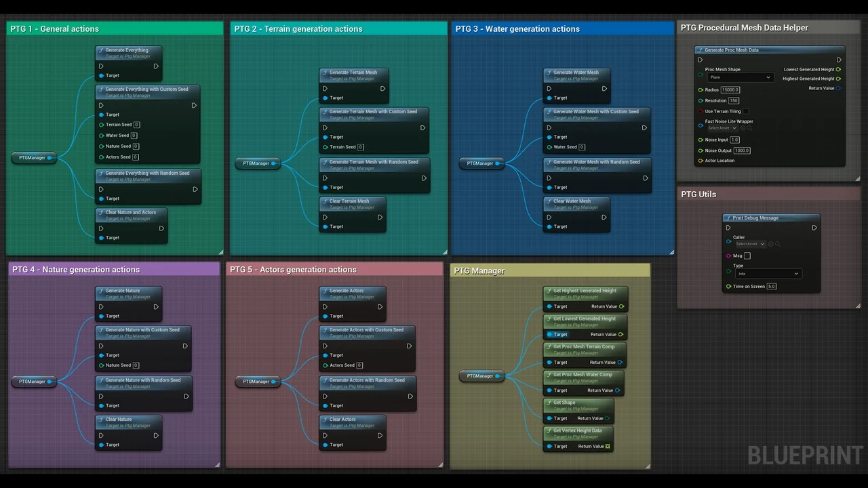Click the Terrain Seed value field in PTG 2

360,147
